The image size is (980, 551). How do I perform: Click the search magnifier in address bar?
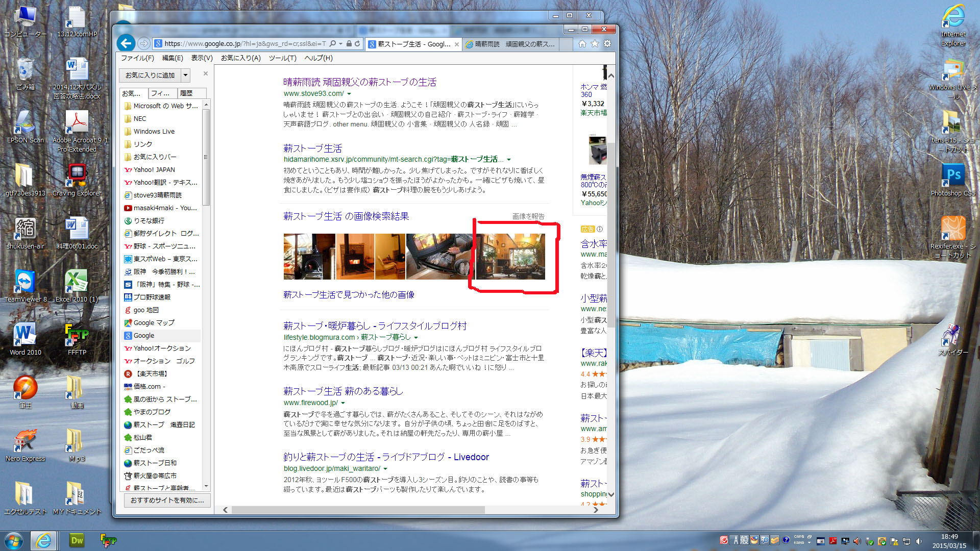333,44
